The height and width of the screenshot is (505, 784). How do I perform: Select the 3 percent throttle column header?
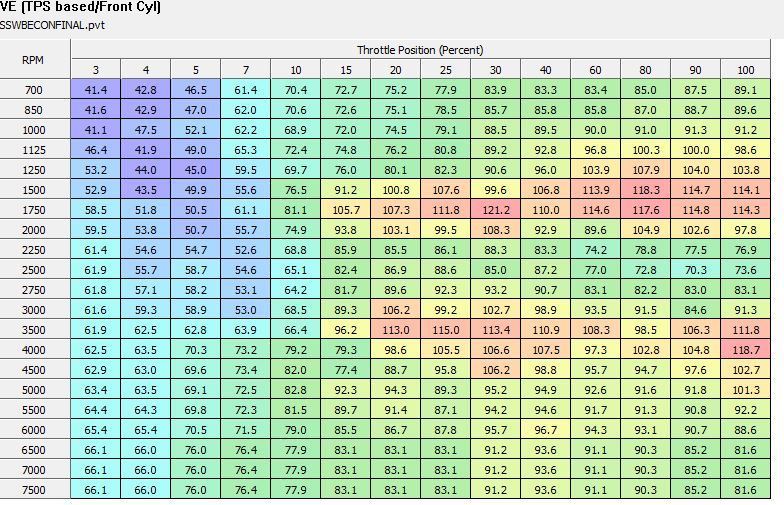coord(96,69)
